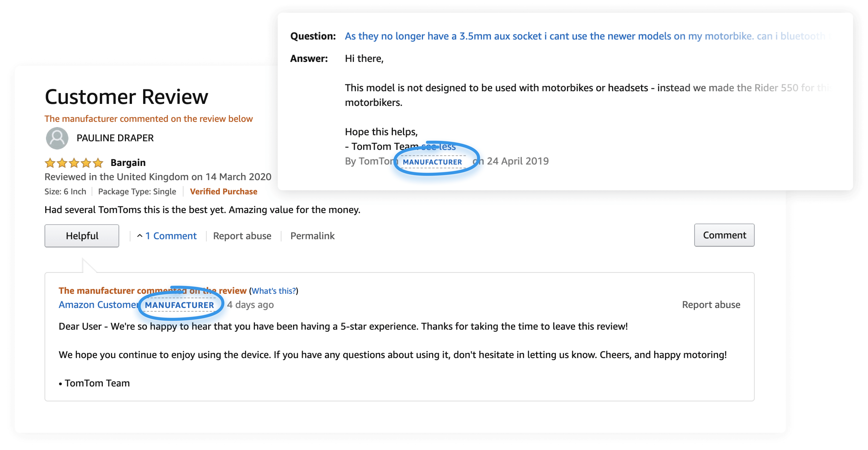Report abuse on the manufacturer's comment
Viewport: 868px width, 450px height.
[x=711, y=305]
